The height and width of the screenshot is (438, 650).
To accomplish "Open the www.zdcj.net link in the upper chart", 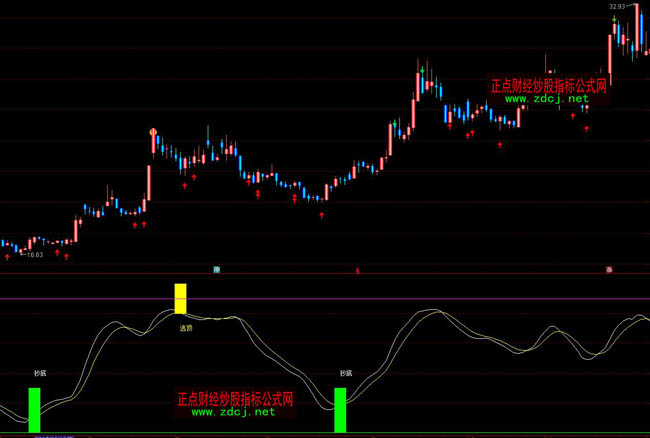I will [546, 99].
